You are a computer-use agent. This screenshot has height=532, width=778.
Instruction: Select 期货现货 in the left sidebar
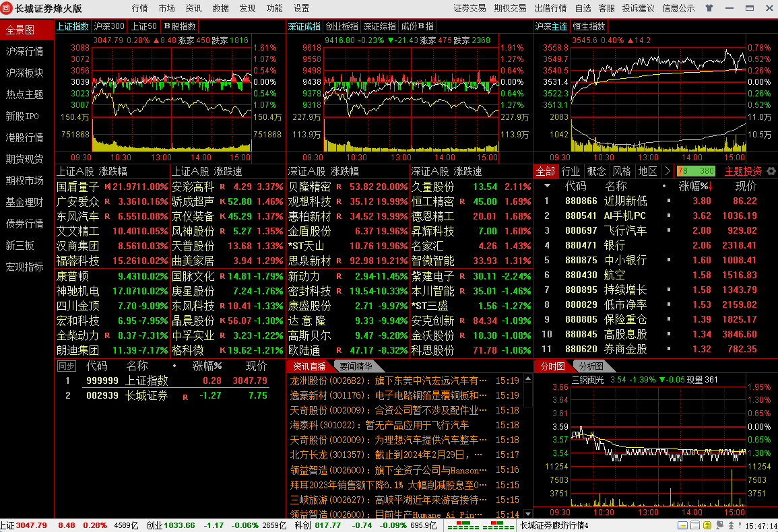[x=25, y=160]
